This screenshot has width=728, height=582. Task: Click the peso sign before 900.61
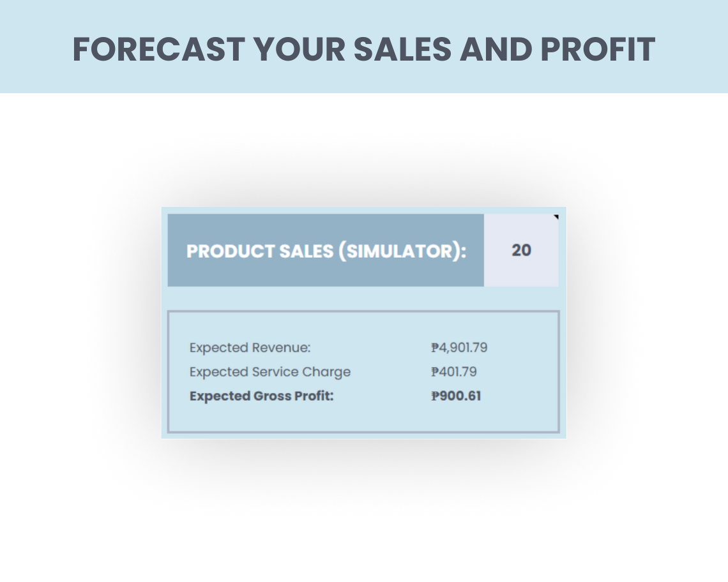click(436, 396)
